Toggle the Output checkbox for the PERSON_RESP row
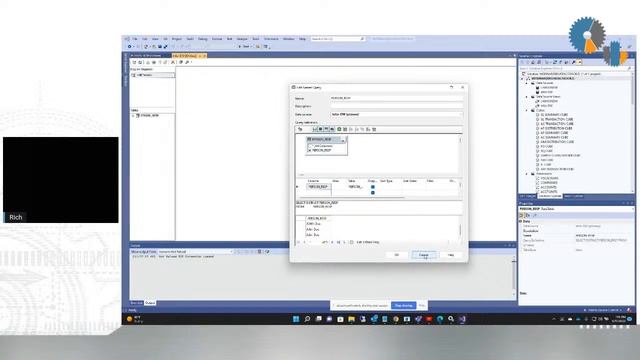This screenshot has height=360, width=640. (x=373, y=187)
